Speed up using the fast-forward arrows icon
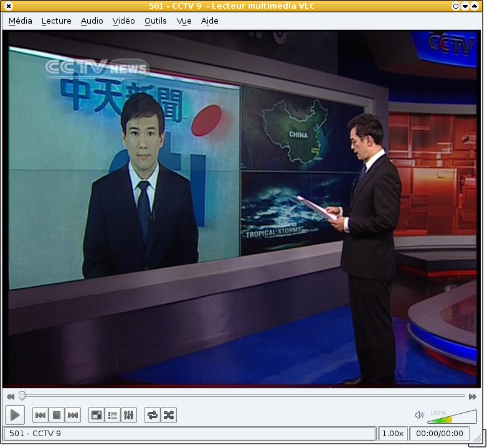This screenshot has width=487, height=448. (473, 396)
